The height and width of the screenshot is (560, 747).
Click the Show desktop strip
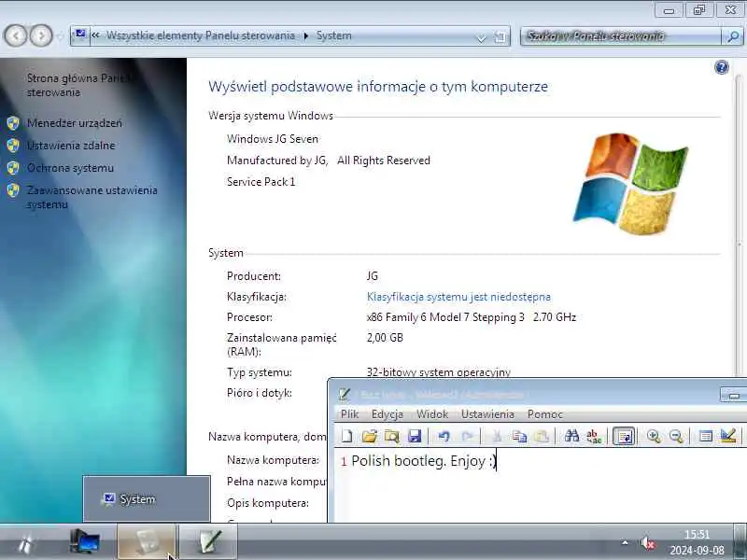click(x=740, y=541)
